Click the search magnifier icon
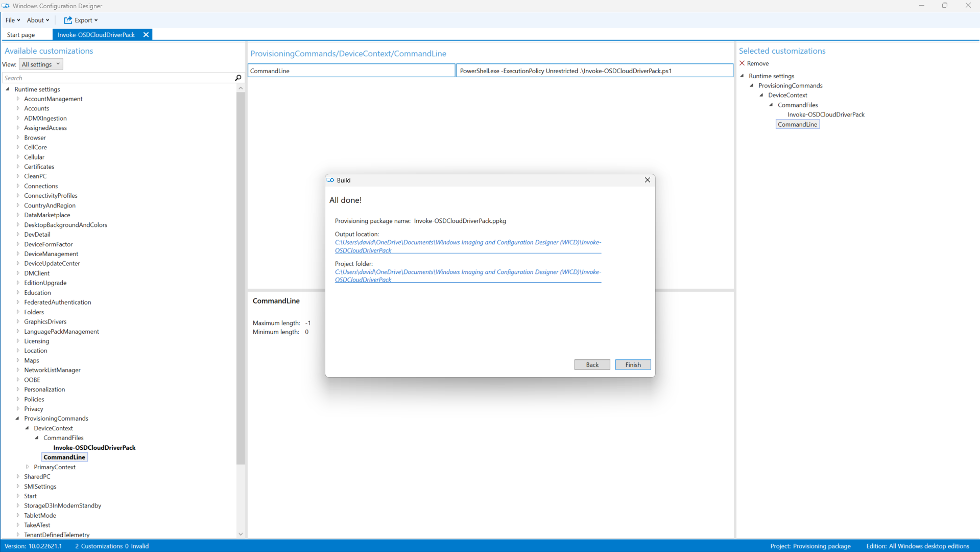Screen dimensions: 980x552 [x=238, y=78]
